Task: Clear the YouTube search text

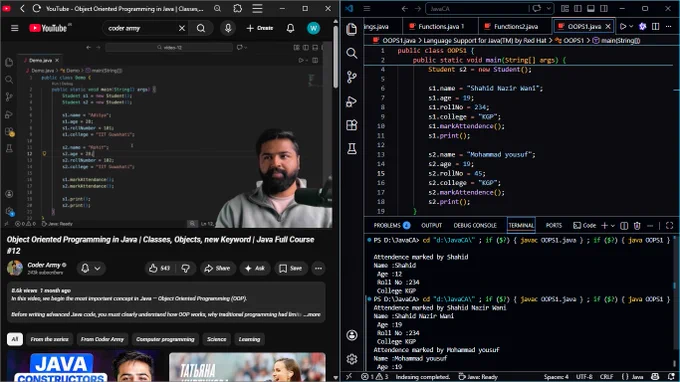Action: tap(182, 28)
